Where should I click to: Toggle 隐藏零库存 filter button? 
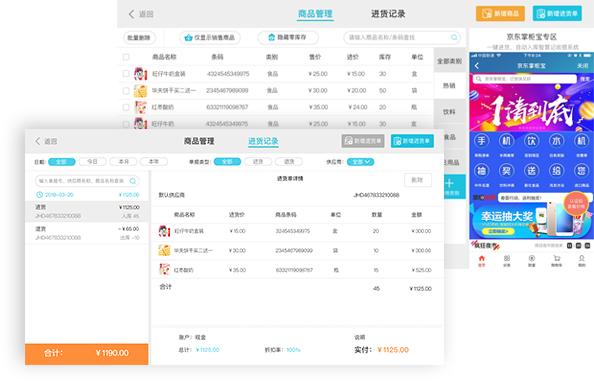point(288,37)
